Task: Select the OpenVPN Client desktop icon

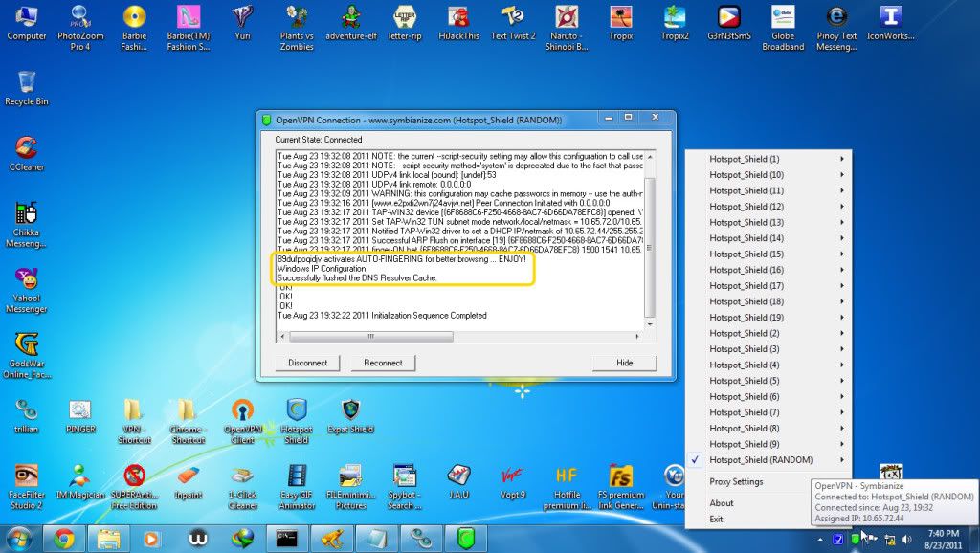Action: pos(242,421)
